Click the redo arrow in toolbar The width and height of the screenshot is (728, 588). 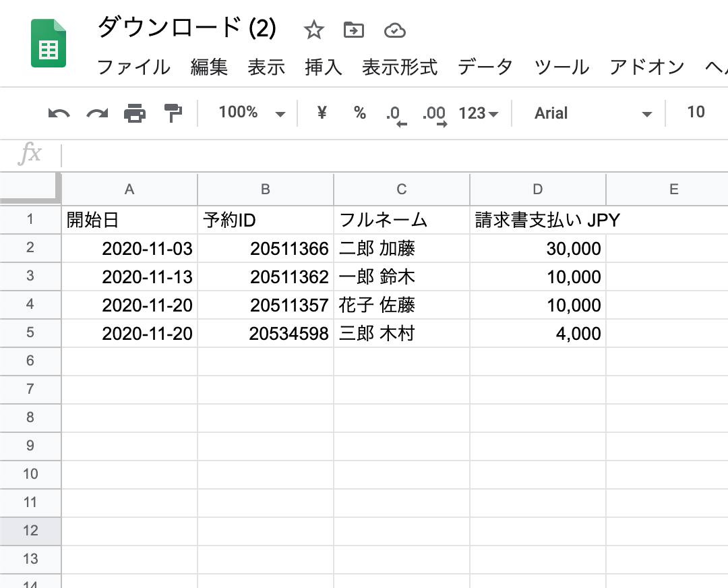tap(97, 113)
